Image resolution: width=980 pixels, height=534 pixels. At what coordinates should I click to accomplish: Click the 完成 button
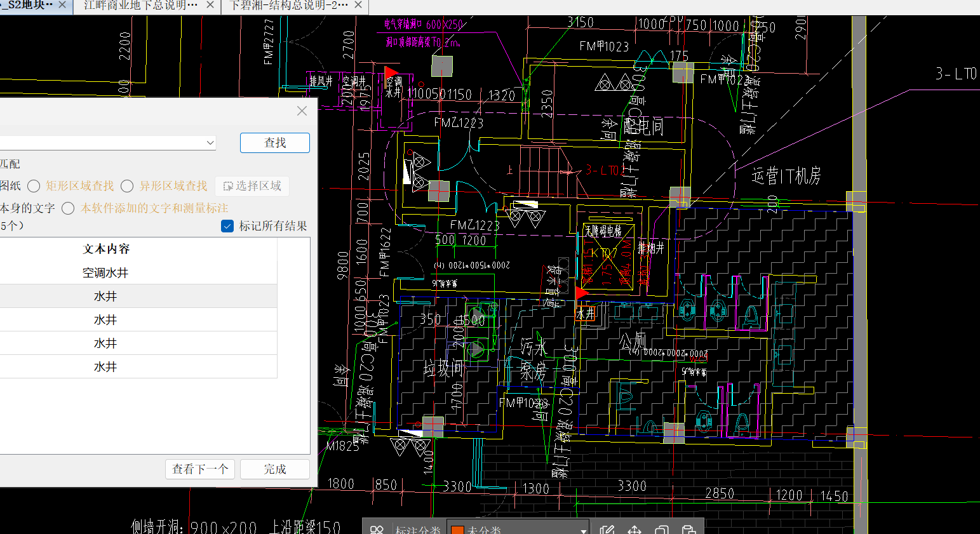275,469
